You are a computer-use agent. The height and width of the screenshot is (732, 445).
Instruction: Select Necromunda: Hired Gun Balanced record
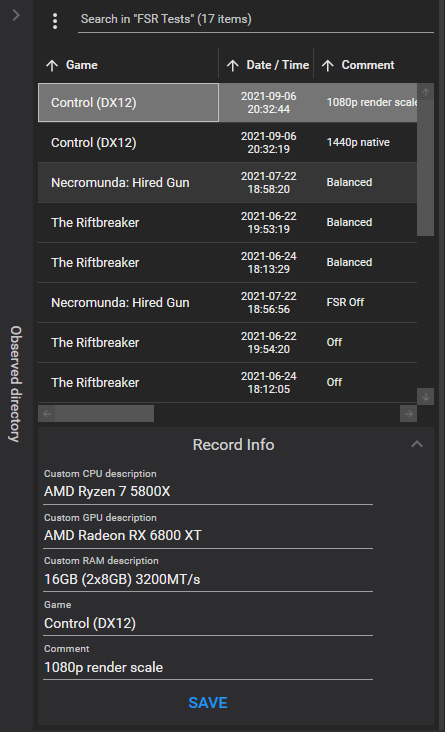(227, 183)
